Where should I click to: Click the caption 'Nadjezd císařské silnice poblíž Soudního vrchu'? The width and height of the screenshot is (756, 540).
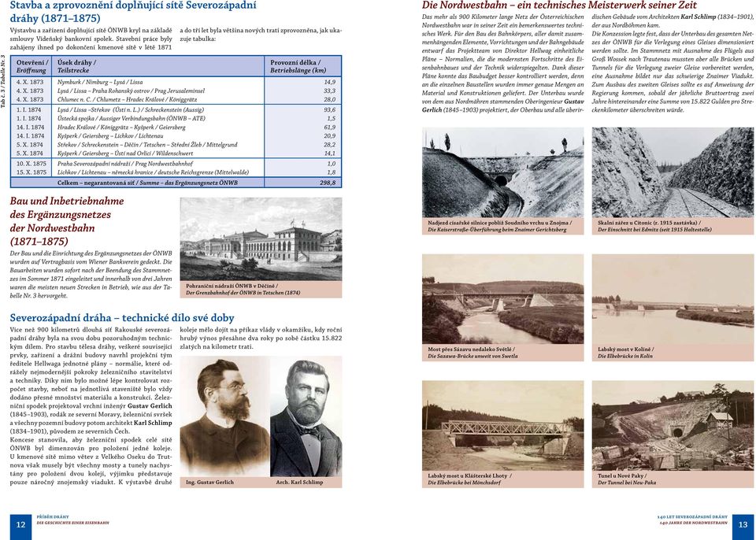click(499, 223)
